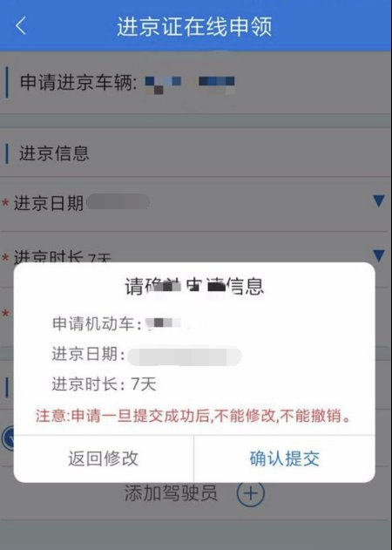Tap the 进京信息 section header
Image resolution: width=392 pixels, height=550 pixels.
(54, 153)
